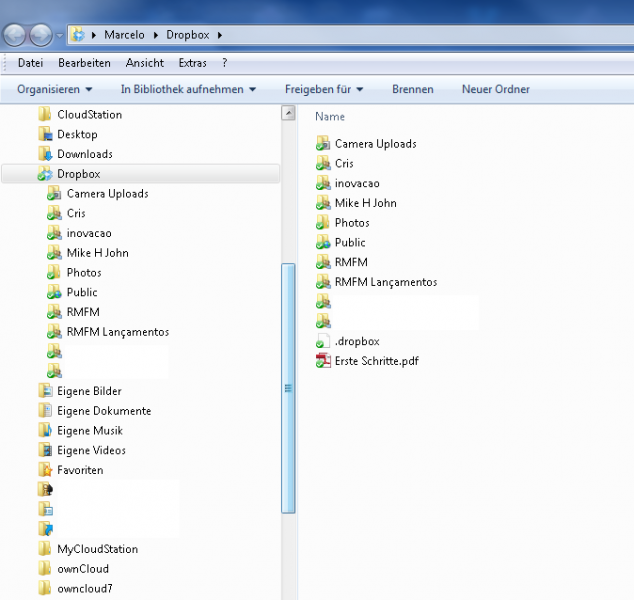Screen dimensions: 634x600
Task: Select Mike H John icon in file list
Action: [323, 203]
